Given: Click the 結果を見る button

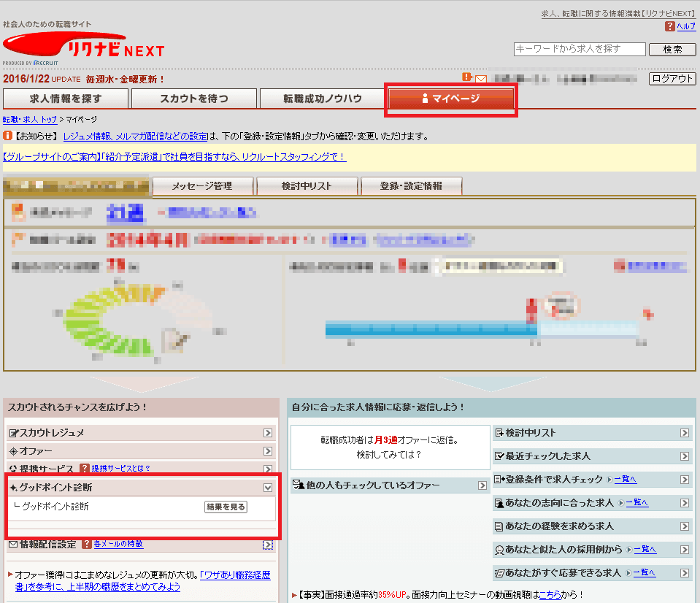Looking at the screenshot, I should coord(226,507).
